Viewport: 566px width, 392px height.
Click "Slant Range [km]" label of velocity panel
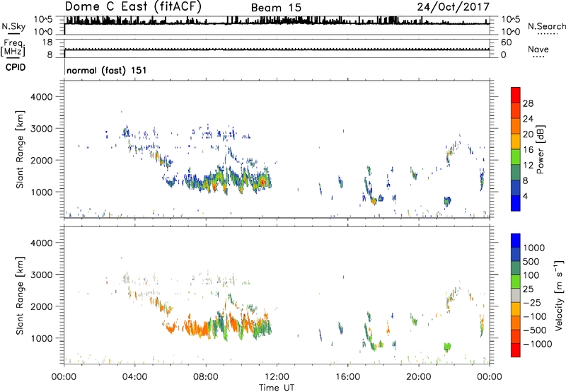click(20, 296)
